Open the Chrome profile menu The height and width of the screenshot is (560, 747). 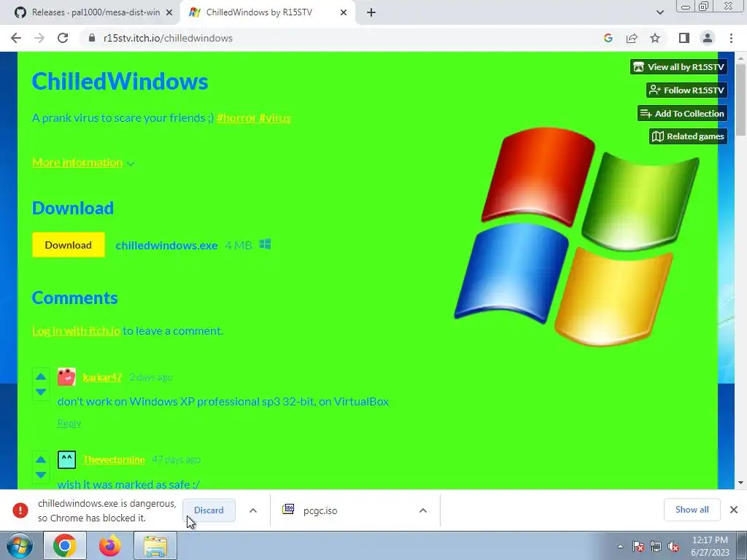point(708,38)
